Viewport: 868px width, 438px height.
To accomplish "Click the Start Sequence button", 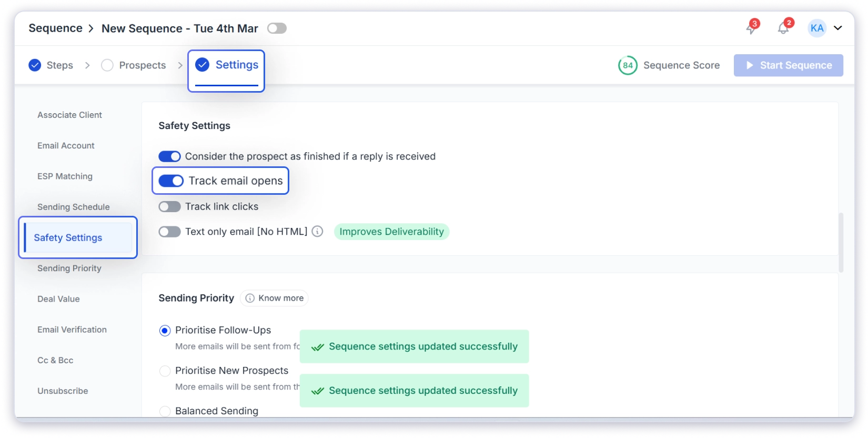I will click(x=789, y=65).
